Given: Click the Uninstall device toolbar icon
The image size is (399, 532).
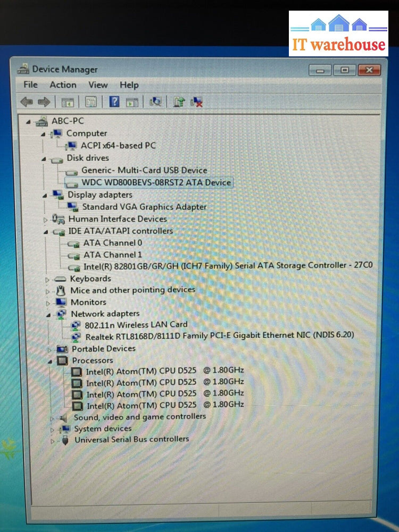Looking at the screenshot, I should [197, 102].
